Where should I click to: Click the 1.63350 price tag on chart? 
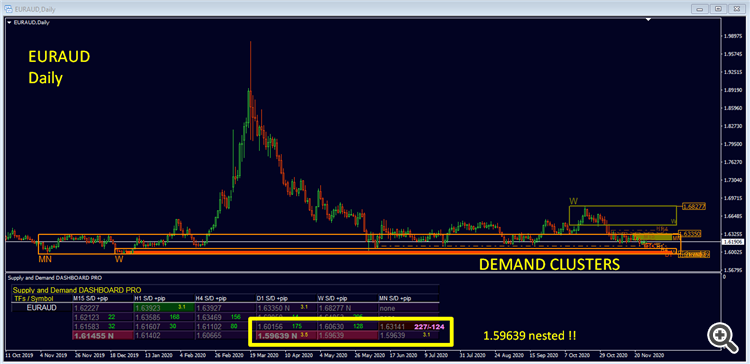(x=691, y=234)
